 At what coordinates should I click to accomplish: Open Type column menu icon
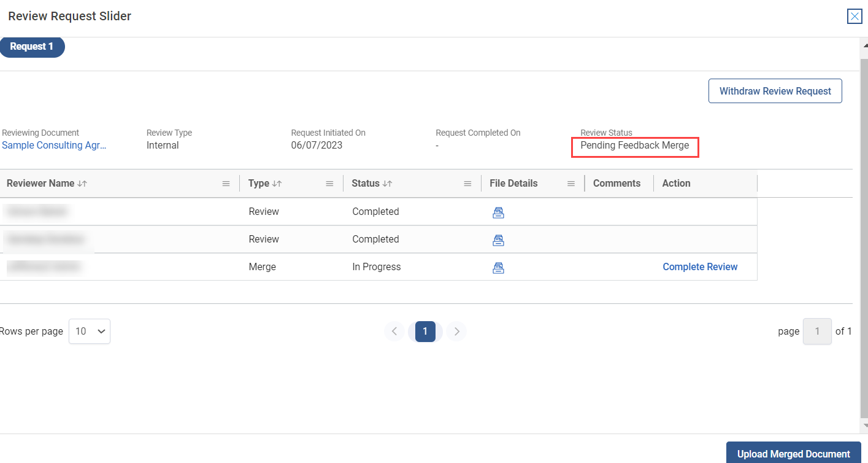[329, 184]
